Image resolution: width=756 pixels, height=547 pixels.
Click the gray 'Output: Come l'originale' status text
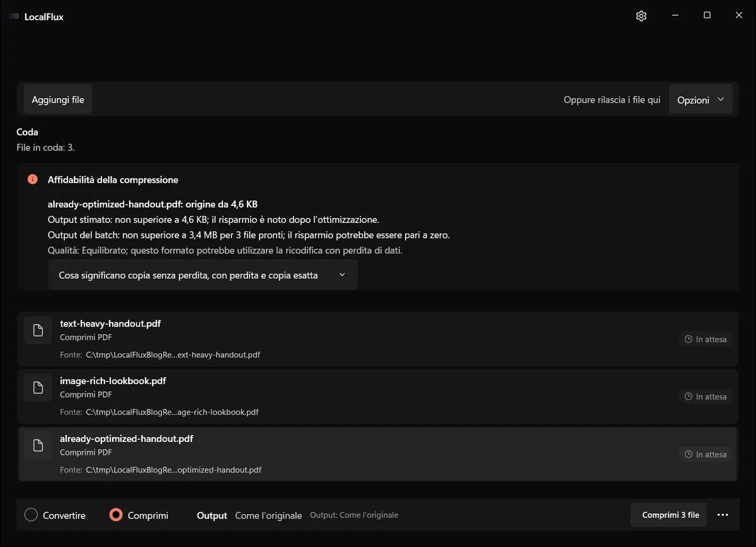click(x=354, y=515)
